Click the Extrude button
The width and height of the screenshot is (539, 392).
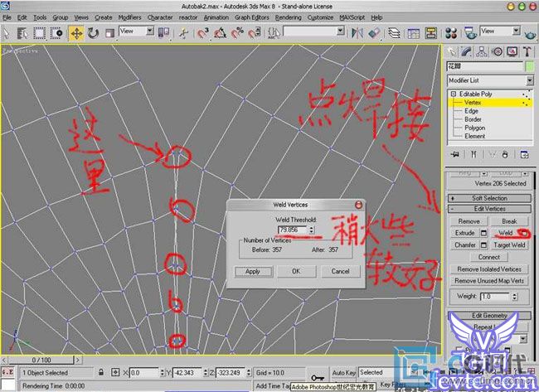[x=464, y=233]
